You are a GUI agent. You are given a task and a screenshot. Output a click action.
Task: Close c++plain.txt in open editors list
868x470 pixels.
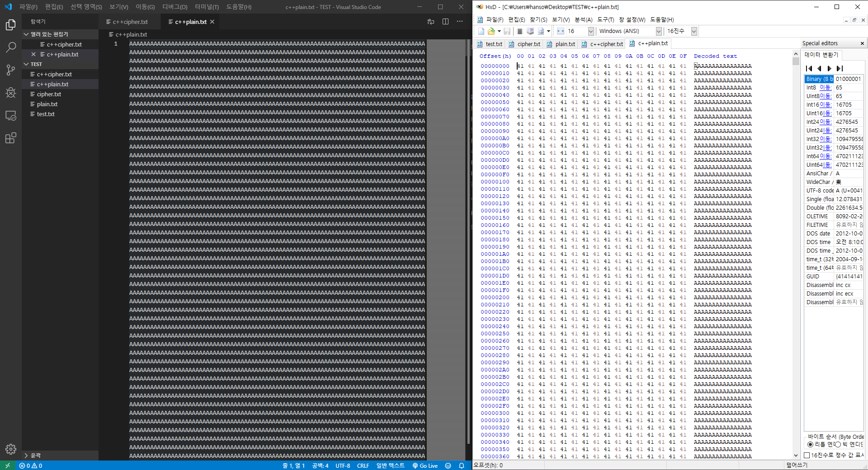click(x=33, y=54)
